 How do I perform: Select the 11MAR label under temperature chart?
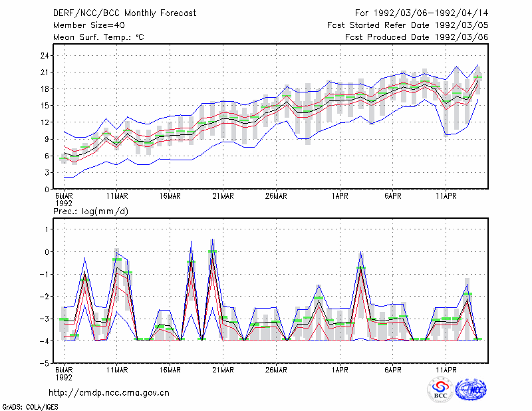pyautogui.click(x=117, y=196)
